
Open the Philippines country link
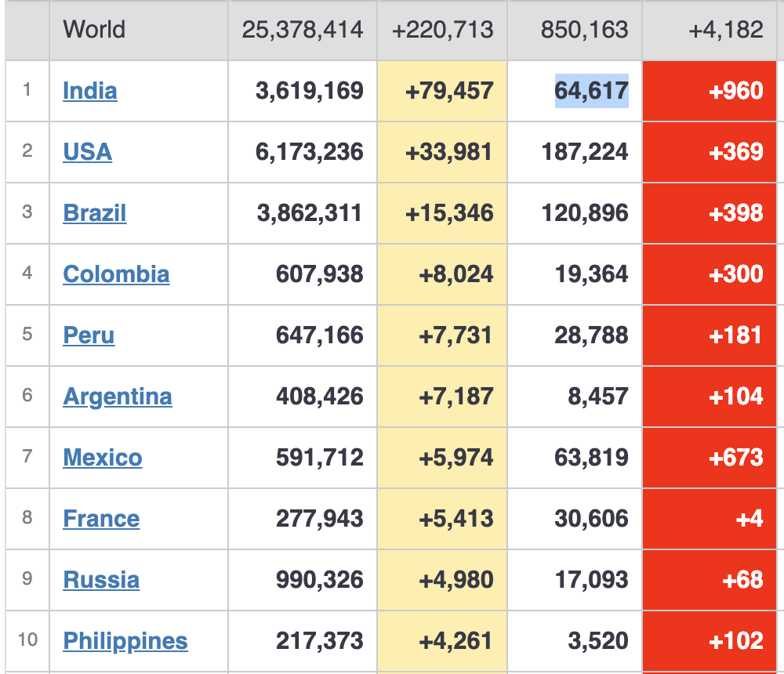click(125, 641)
